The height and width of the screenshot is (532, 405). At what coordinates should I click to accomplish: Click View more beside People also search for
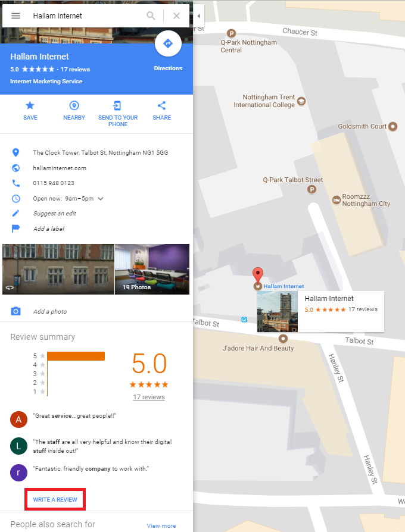tap(161, 525)
